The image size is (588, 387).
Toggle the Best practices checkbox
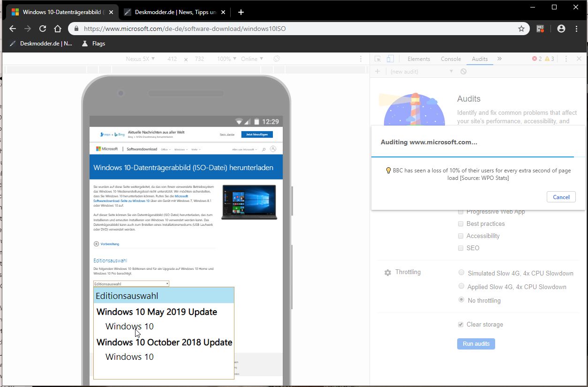[461, 224]
